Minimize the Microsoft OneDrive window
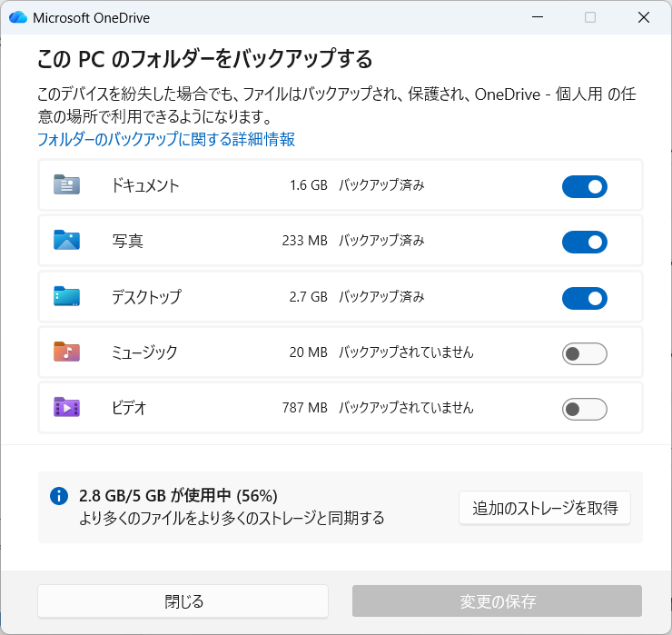The width and height of the screenshot is (672, 635). 538,17
